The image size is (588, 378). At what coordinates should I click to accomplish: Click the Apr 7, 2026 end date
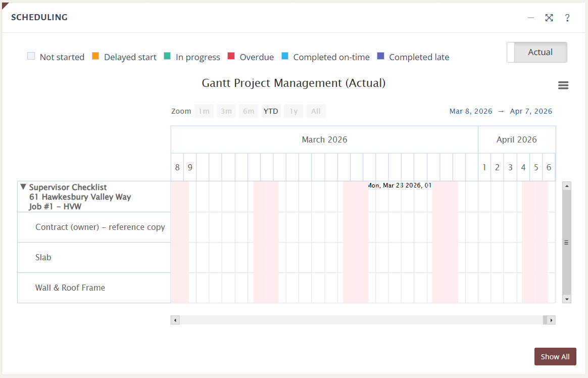pyautogui.click(x=531, y=111)
